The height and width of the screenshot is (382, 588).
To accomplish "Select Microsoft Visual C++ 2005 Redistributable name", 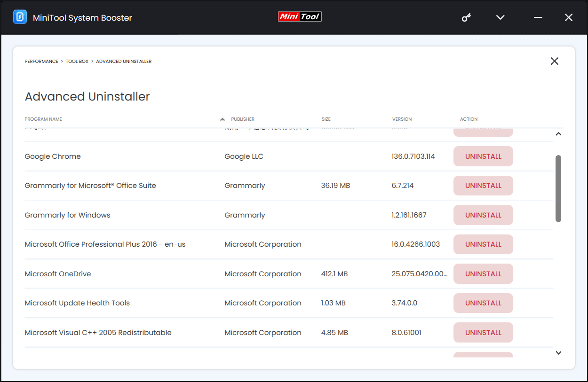I will pyautogui.click(x=98, y=333).
